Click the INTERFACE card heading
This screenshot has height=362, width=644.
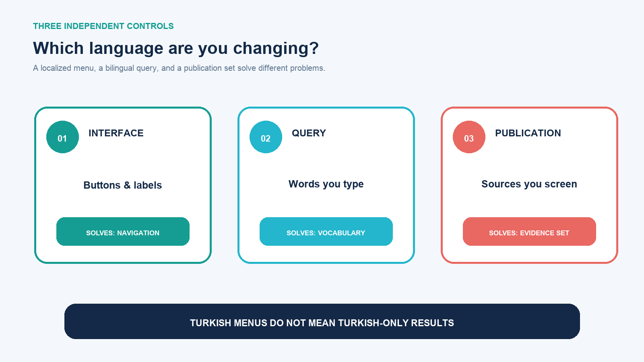[x=116, y=133]
